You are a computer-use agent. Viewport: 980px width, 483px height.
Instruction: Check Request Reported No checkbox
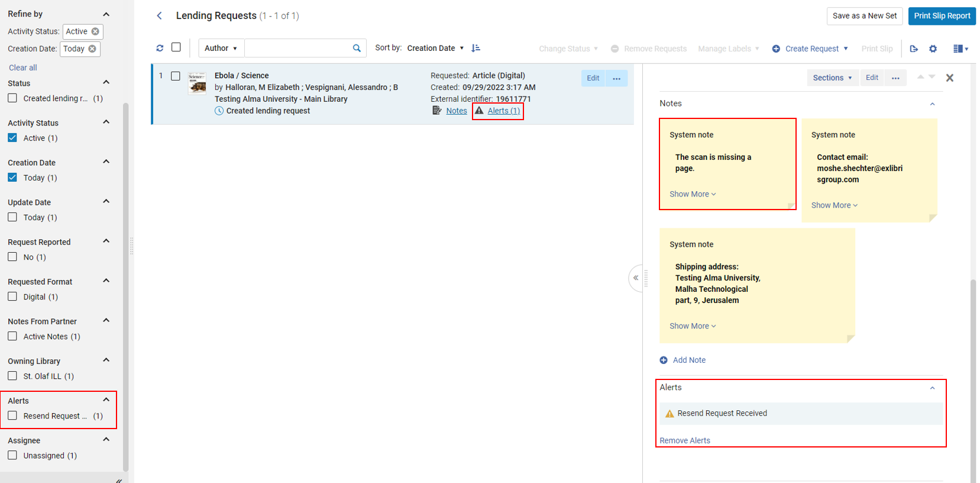pyautogui.click(x=12, y=256)
